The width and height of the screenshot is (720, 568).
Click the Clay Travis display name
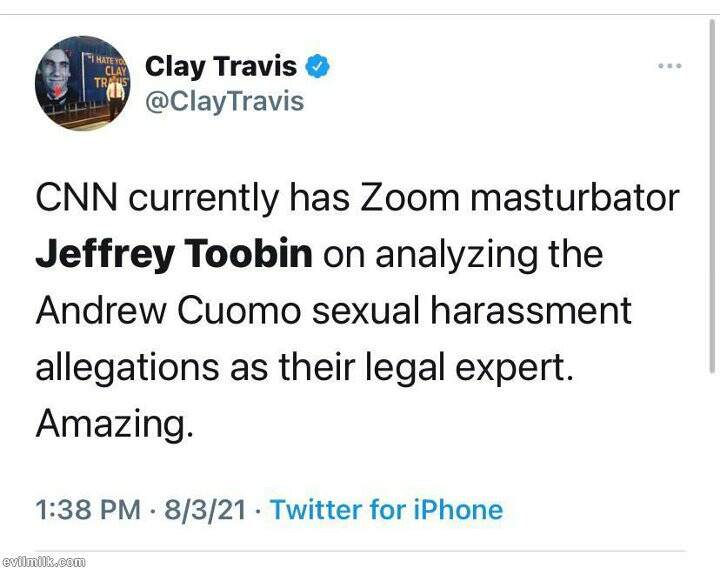pos(221,67)
